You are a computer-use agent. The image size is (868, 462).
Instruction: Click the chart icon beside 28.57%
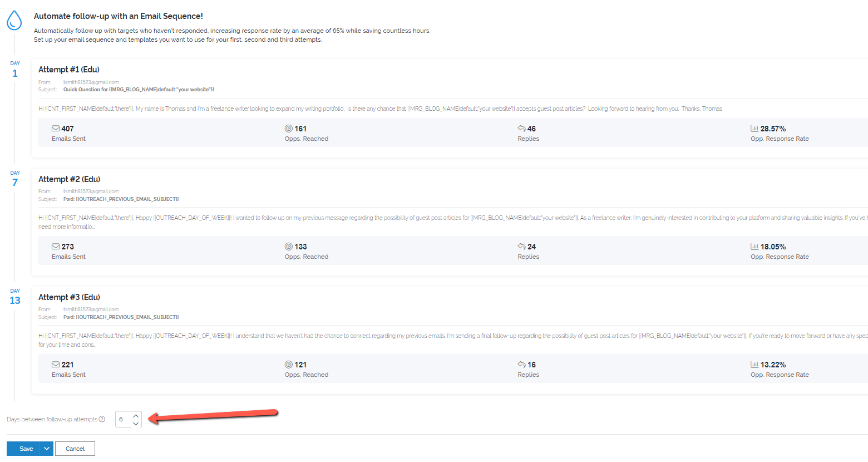click(x=754, y=129)
